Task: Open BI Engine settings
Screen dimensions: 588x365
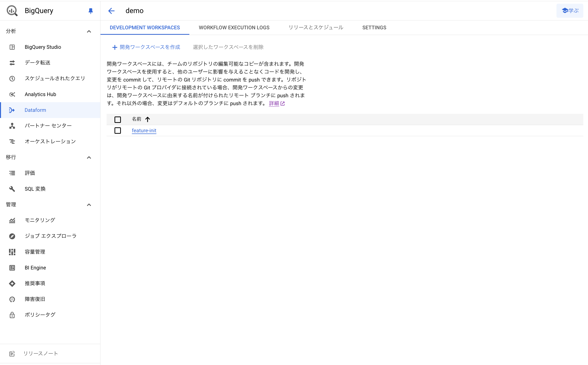Action: coord(35,267)
